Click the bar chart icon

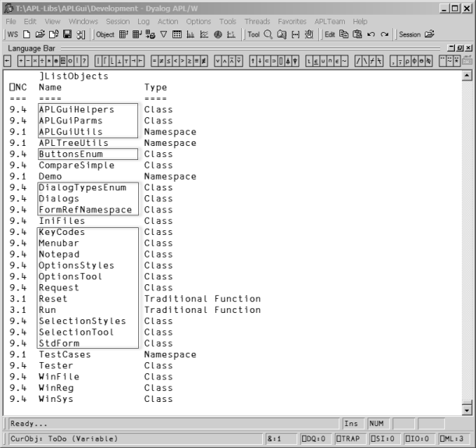pyautogui.click(x=190, y=34)
